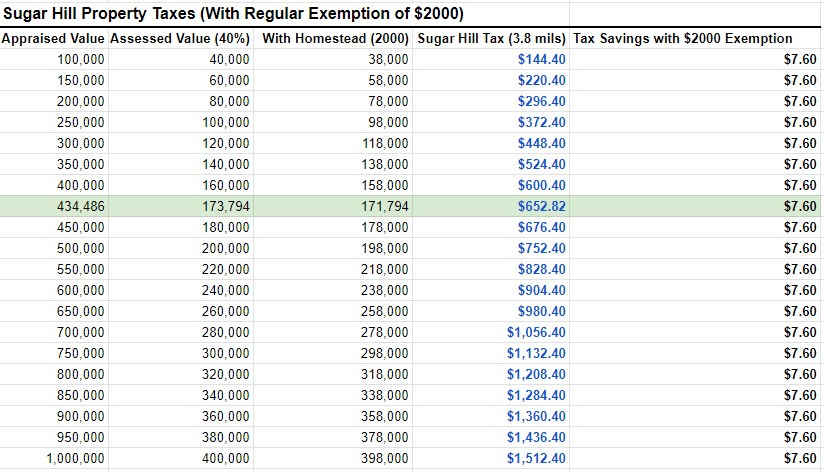The image size is (824, 472).
Task: Click the With Homestead (2000) header
Action: click(335, 38)
